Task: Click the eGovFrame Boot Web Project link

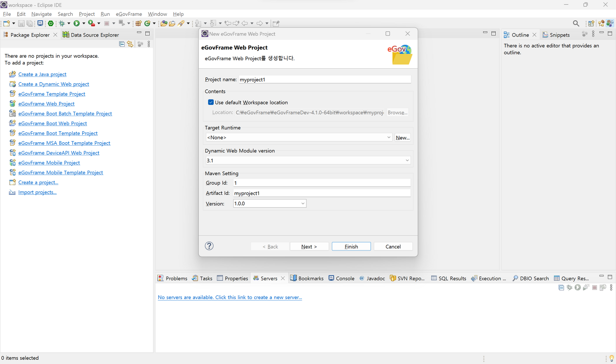Action: coord(52,124)
